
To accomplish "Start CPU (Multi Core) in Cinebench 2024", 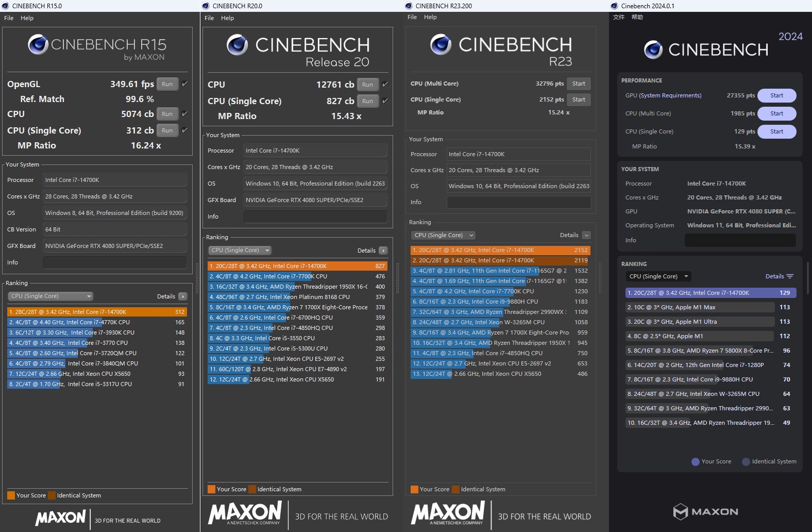I will 777,113.
